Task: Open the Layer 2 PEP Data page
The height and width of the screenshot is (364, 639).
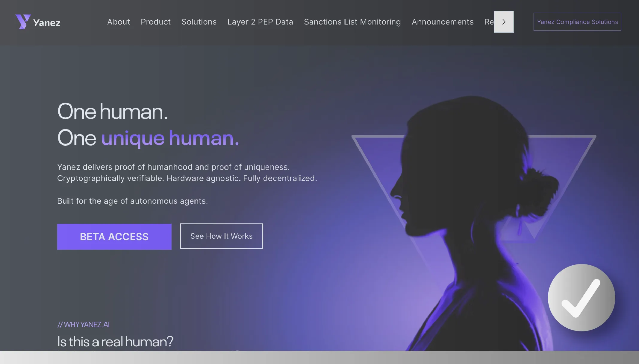Action: (260, 22)
